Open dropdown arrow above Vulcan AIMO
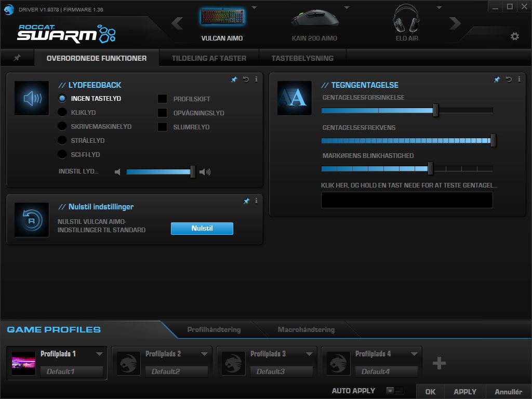This screenshot has height=399, width=532. tap(254, 7)
